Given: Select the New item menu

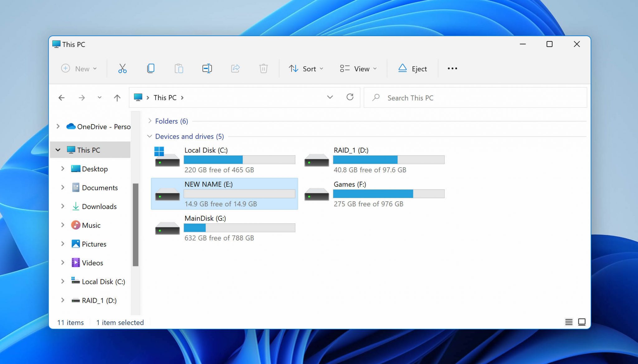Looking at the screenshot, I should pyautogui.click(x=79, y=68).
